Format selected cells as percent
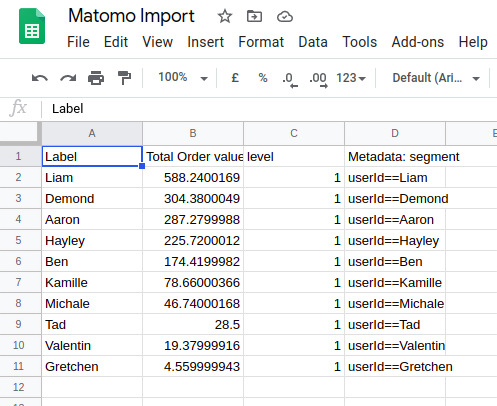 (x=263, y=78)
